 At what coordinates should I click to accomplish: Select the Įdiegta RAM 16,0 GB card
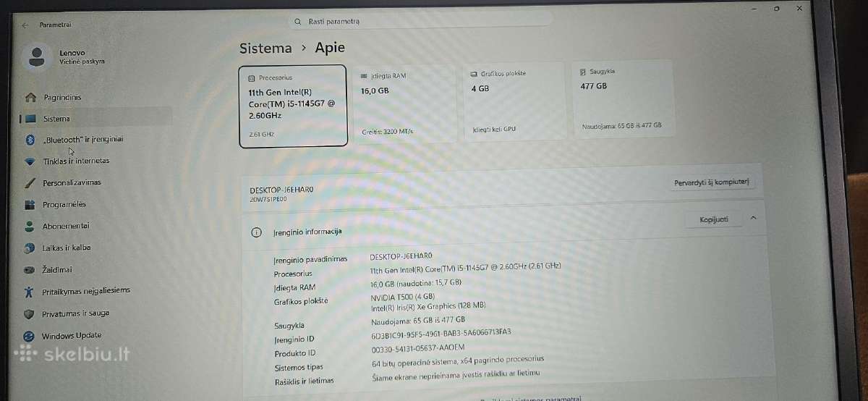(404, 104)
